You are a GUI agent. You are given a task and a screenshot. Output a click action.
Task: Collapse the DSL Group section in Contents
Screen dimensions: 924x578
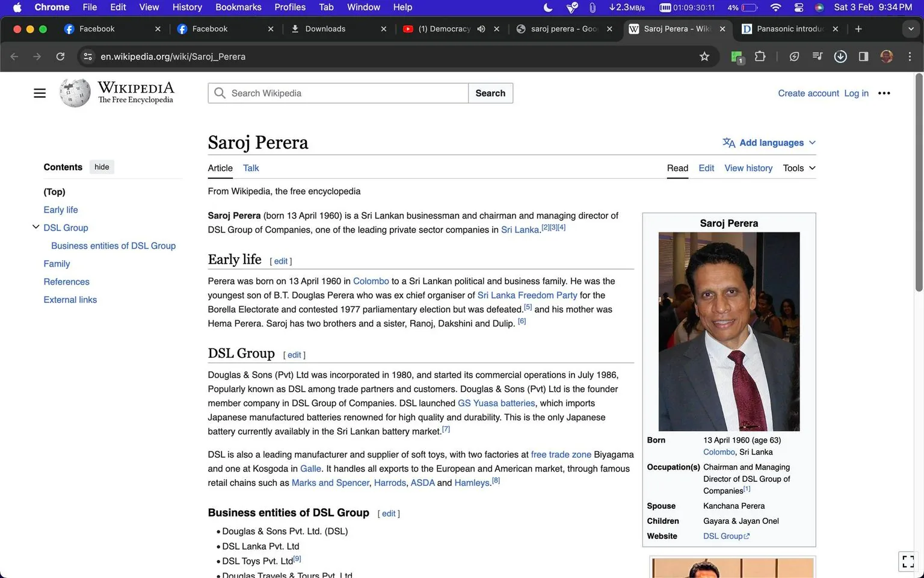coord(35,226)
